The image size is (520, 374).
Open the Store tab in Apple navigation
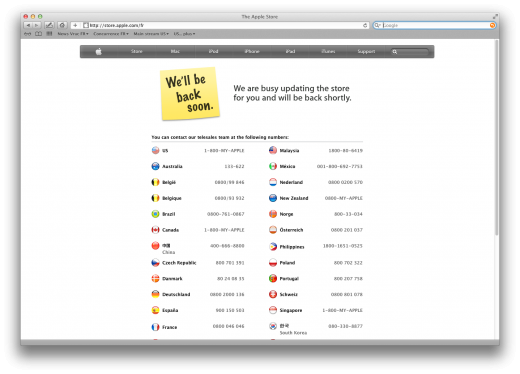(137, 51)
